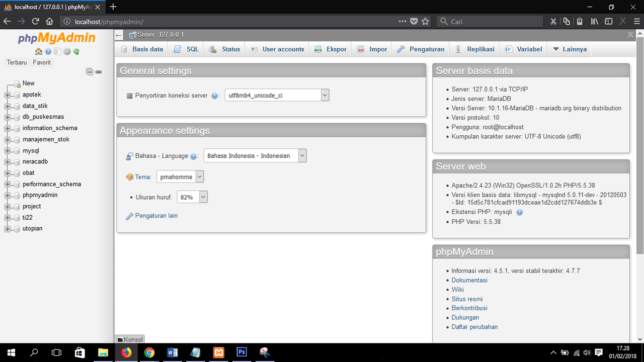This screenshot has height=362, width=644.
Task: Open the page actions three-dot menu
Action: [403, 21]
